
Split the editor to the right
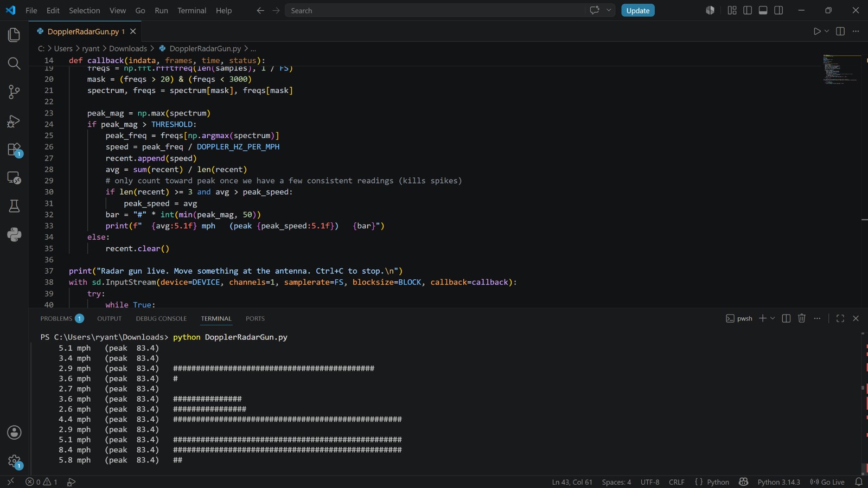[840, 31]
